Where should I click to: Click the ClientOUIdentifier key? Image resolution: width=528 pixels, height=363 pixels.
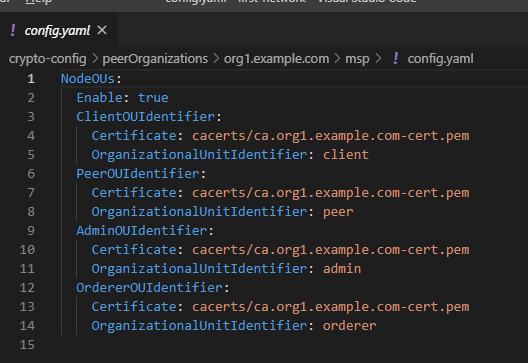145,117
